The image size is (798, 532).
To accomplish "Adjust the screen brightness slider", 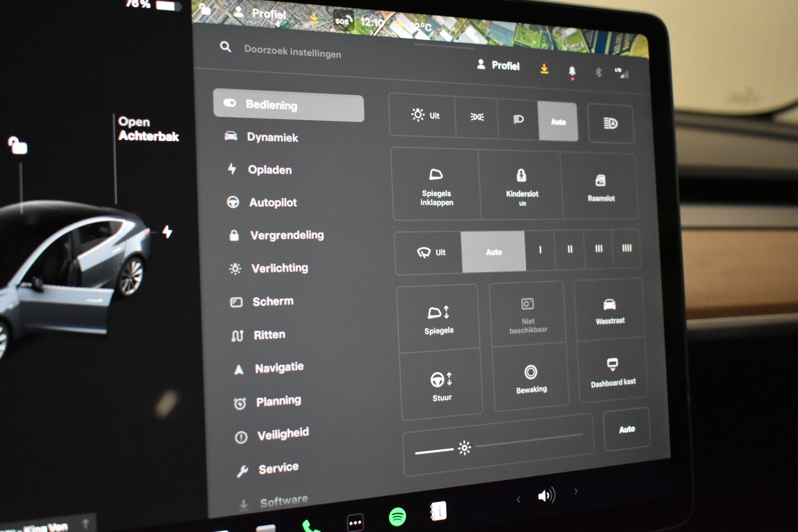I will click(464, 448).
